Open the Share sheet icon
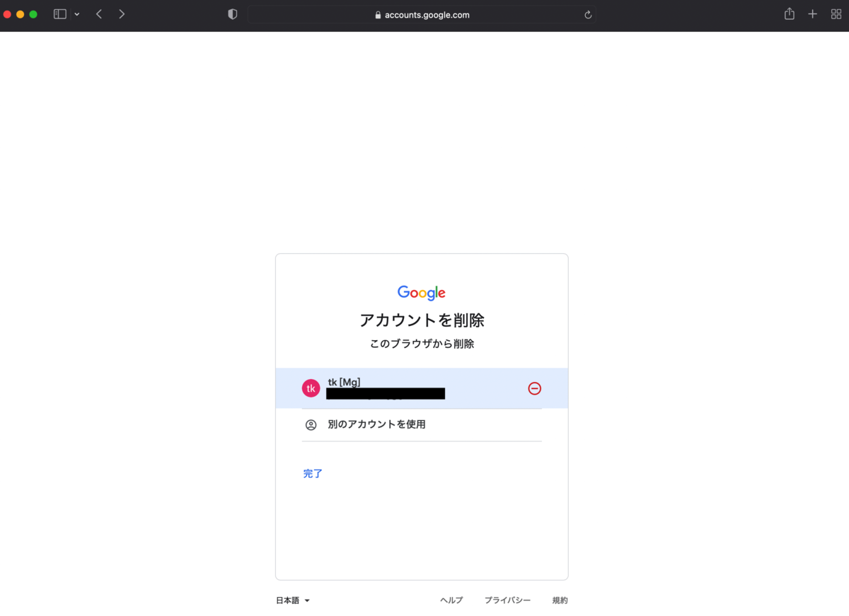 coord(789,13)
